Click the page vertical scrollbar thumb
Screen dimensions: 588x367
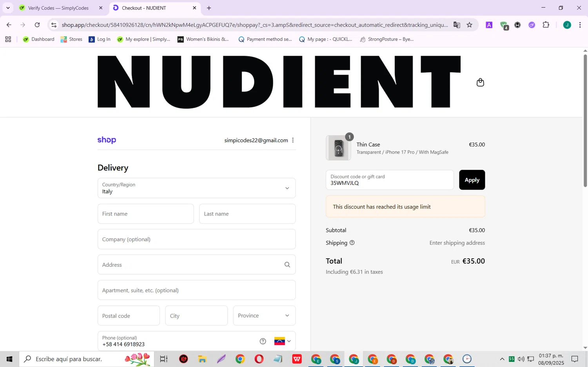coord(585,121)
